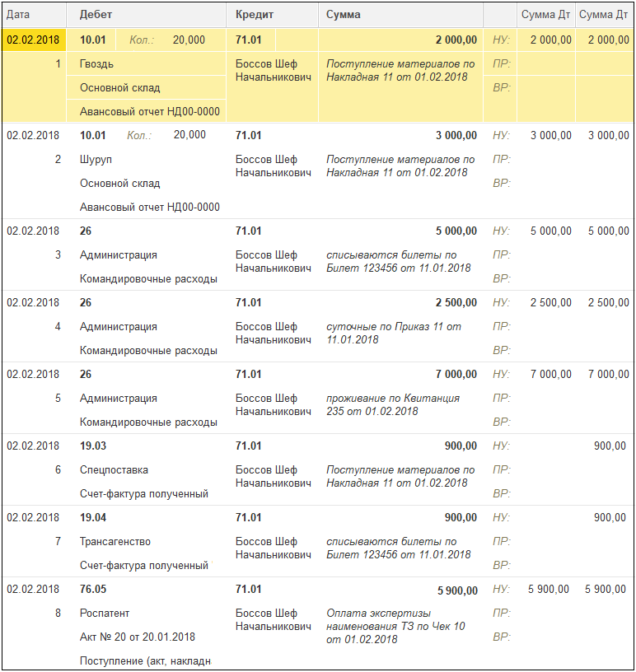Click Счет-фактура полученный under Спецпоставка
636x672 pixels.
[x=143, y=494]
